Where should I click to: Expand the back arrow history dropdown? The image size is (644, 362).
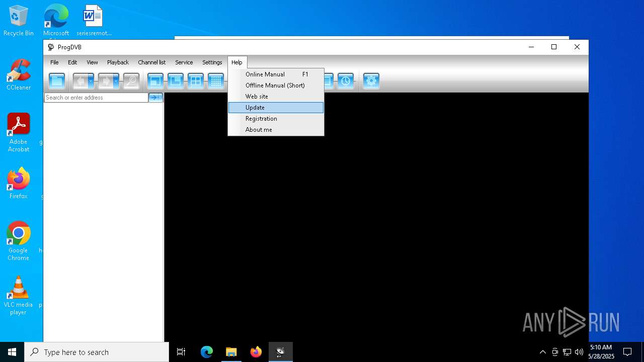point(91,81)
